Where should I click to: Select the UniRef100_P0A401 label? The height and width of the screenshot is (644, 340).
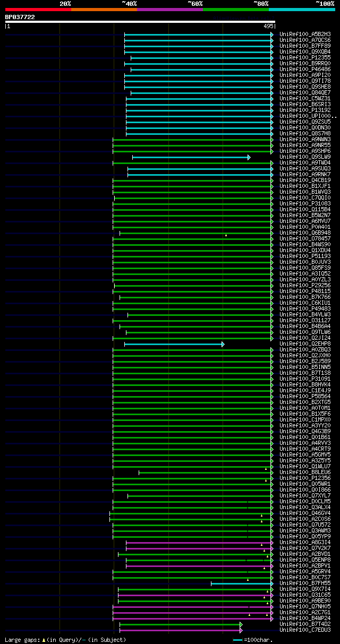coord(305,227)
